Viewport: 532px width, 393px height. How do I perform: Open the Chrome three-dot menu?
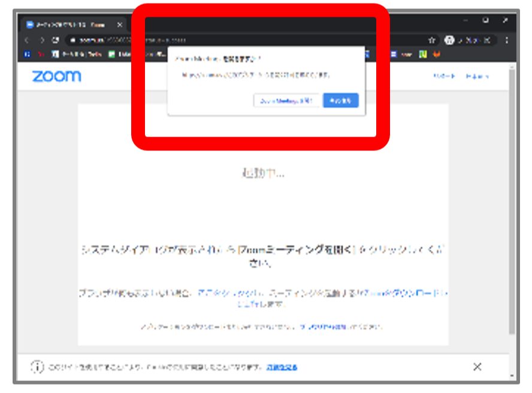click(507, 40)
